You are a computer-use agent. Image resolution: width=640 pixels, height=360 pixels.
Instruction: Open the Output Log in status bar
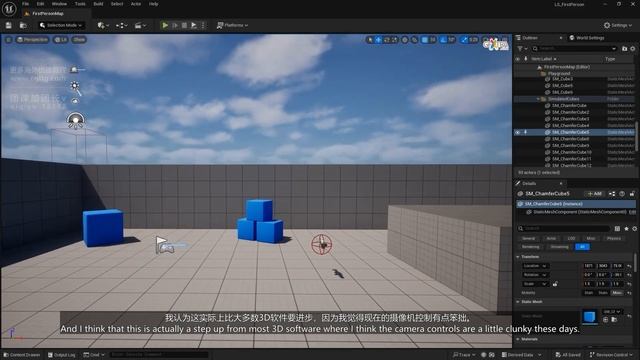[62, 355]
